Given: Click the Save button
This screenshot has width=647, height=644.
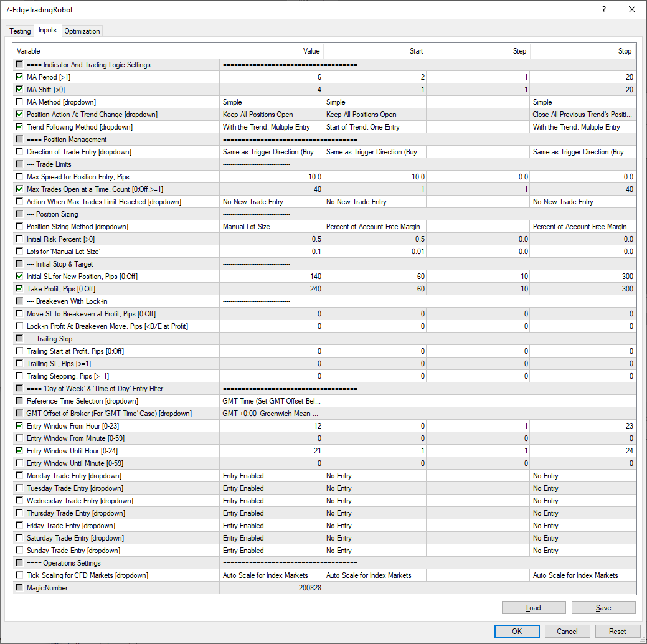Looking at the screenshot, I should [603, 608].
